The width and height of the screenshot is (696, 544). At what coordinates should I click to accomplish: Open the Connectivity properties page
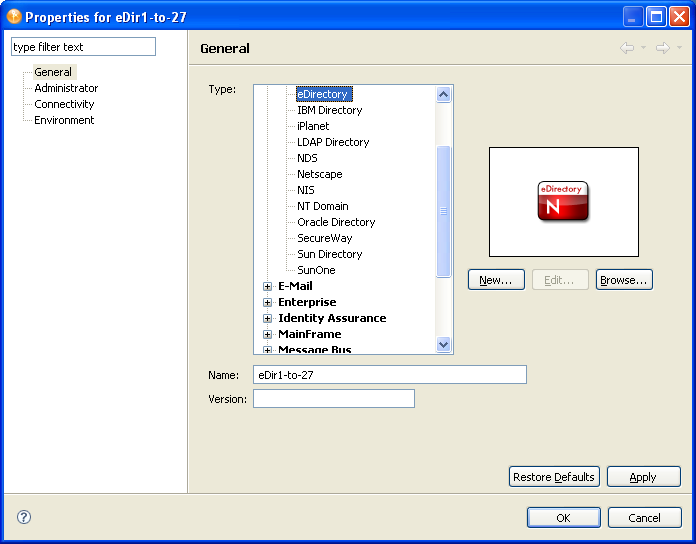[64, 104]
